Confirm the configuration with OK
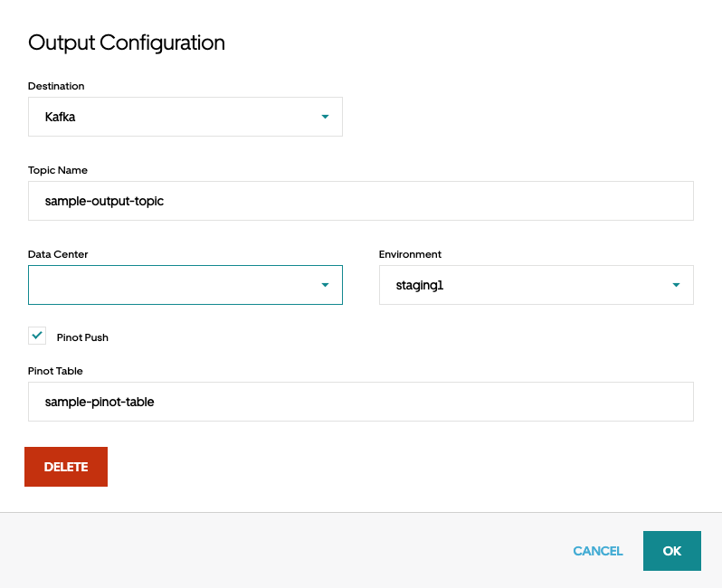Viewport: 722px width, 588px height. click(671, 551)
